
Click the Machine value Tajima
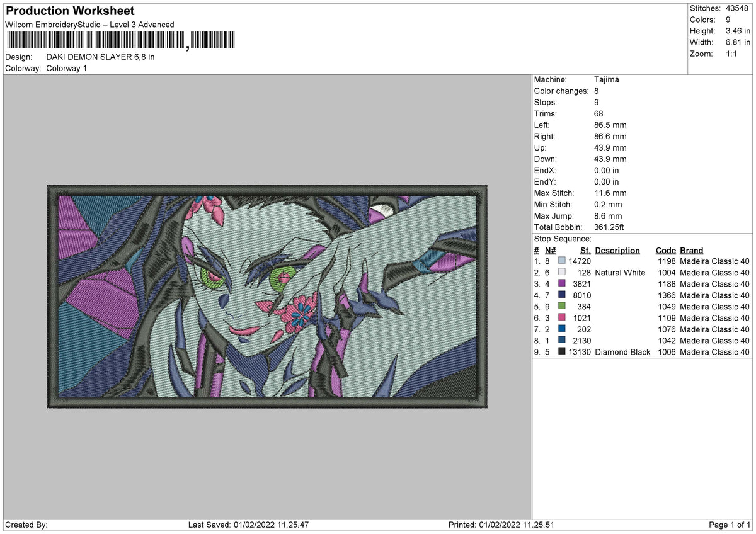coord(606,80)
